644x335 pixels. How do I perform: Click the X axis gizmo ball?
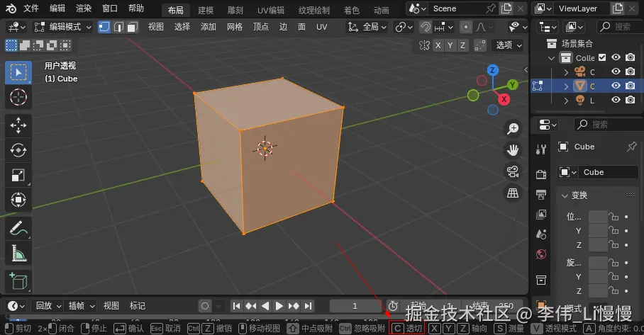pos(504,99)
